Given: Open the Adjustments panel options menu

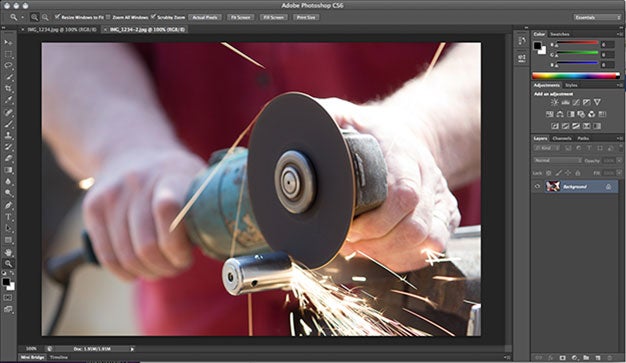Looking at the screenshot, I should (619, 85).
